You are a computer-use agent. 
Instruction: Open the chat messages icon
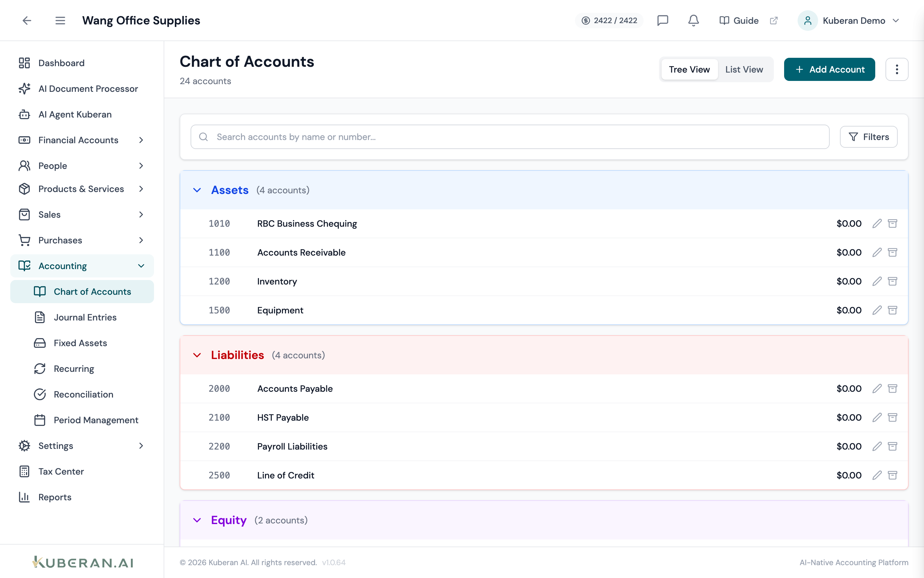663,20
